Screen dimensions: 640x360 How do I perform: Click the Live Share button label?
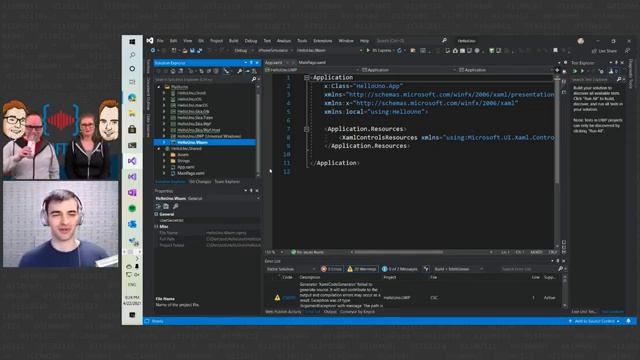point(607,51)
